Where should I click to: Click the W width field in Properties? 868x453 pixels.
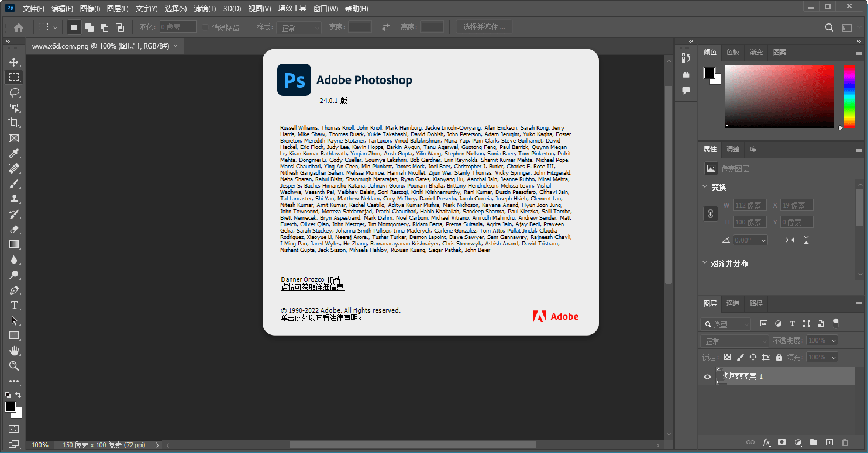(749, 205)
